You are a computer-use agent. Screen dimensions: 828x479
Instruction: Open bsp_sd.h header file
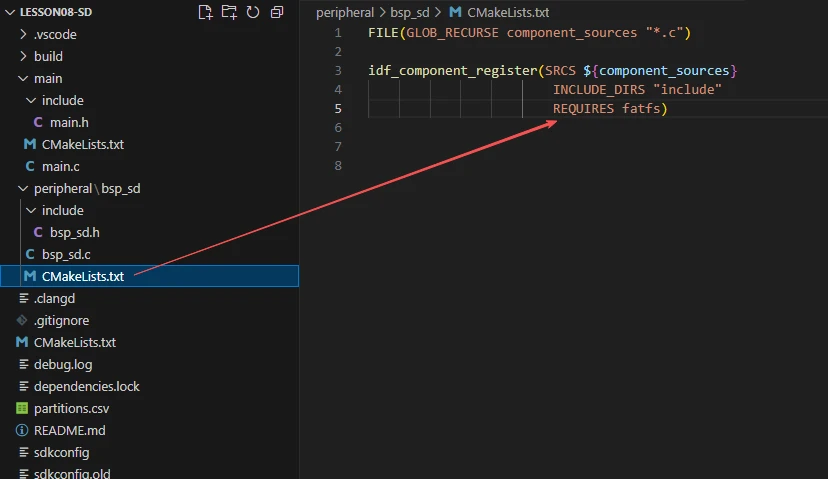[x=74, y=232]
